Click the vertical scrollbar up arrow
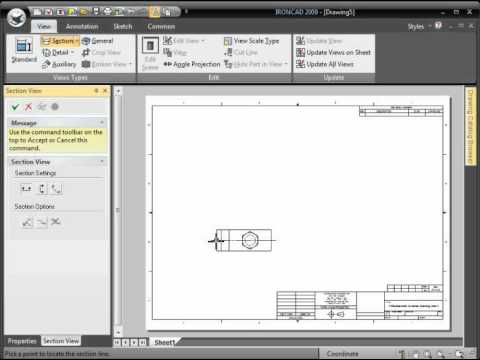The height and width of the screenshot is (360, 480). coord(118,91)
